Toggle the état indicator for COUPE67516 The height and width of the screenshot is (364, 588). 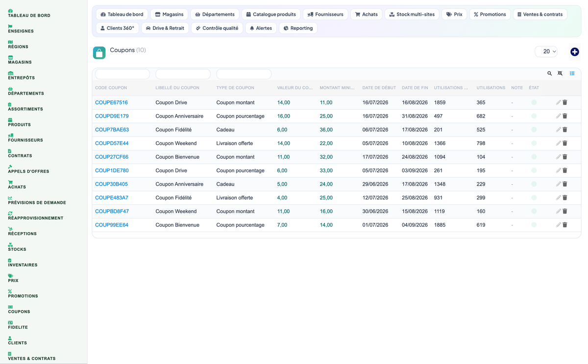(534, 102)
